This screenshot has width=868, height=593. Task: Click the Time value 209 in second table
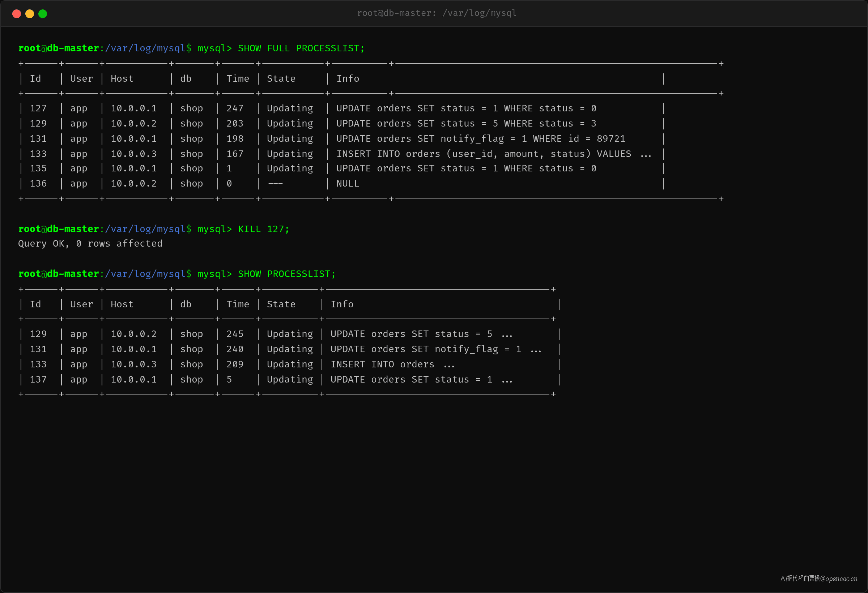(235, 364)
